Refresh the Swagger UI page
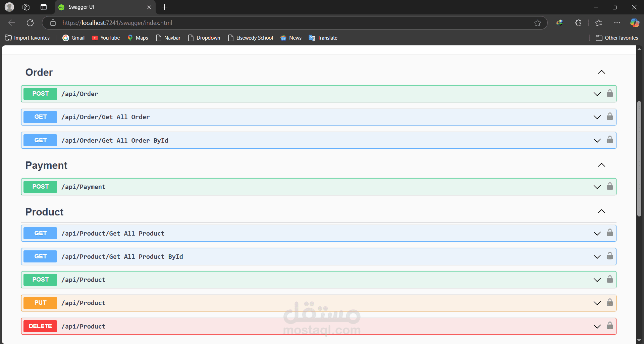The image size is (644, 344). tap(30, 22)
